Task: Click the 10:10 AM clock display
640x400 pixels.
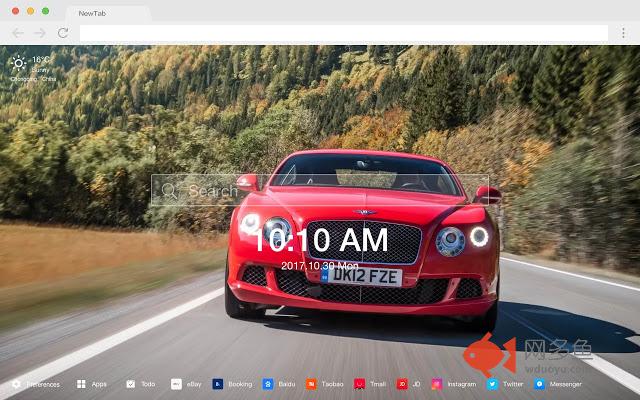Action: coord(321,240)
